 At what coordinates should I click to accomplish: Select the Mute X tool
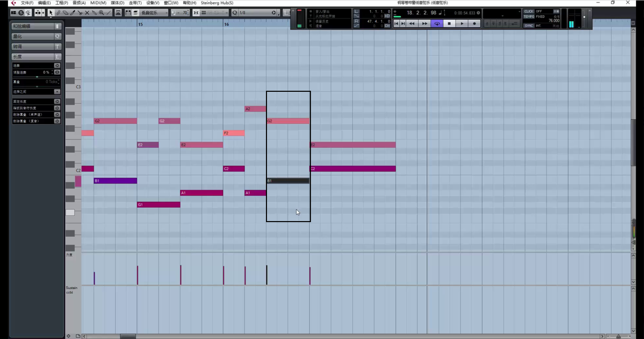click(x=87, y=13)
